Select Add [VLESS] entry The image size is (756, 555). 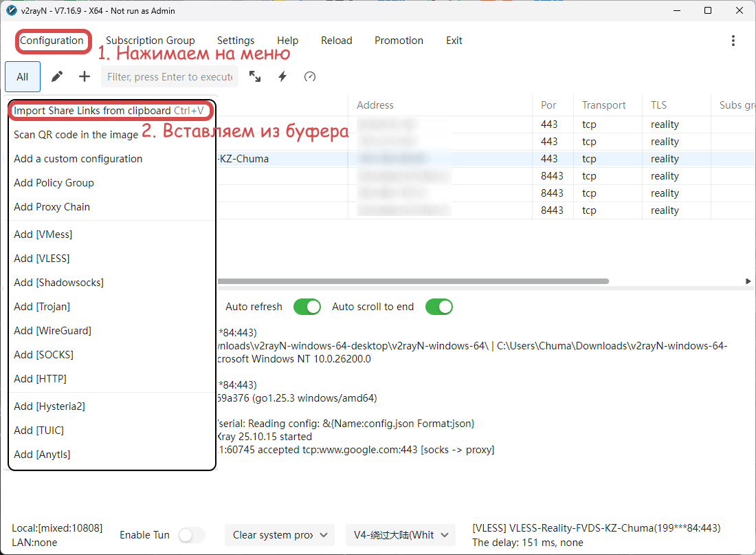pyautogui.click(x=111, y=259)
